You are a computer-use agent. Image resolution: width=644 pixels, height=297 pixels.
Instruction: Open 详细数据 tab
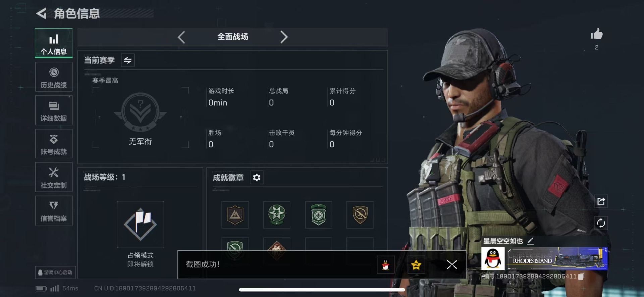[54, 110]
